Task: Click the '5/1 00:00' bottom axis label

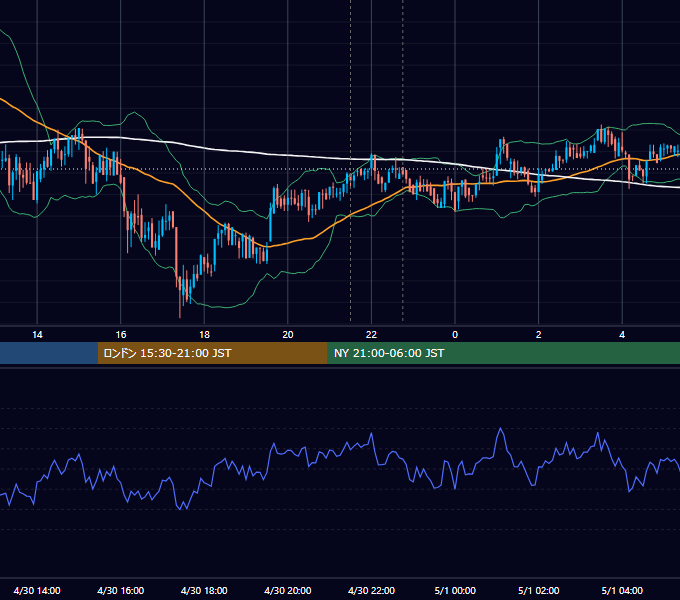Action: [455, 590]
